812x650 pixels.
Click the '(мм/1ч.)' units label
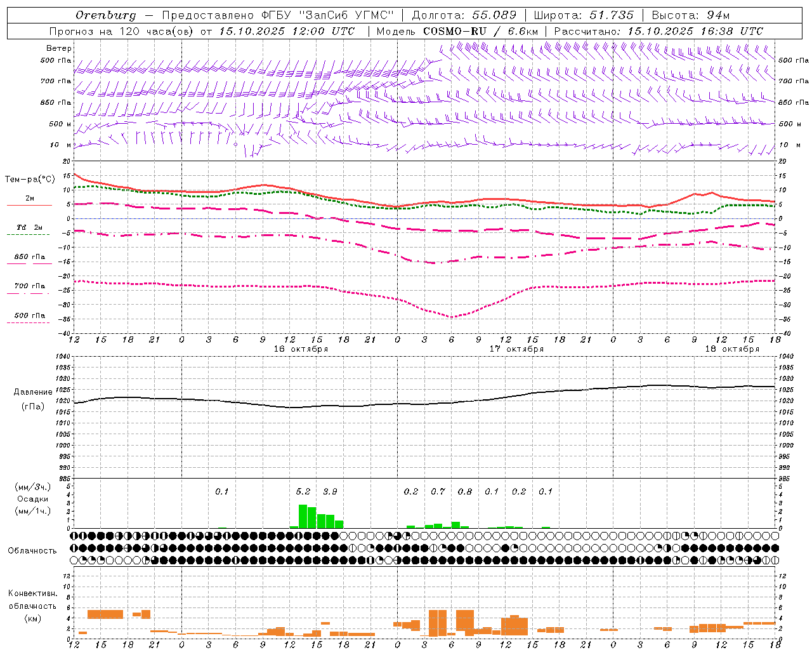(x=33, y=511)
